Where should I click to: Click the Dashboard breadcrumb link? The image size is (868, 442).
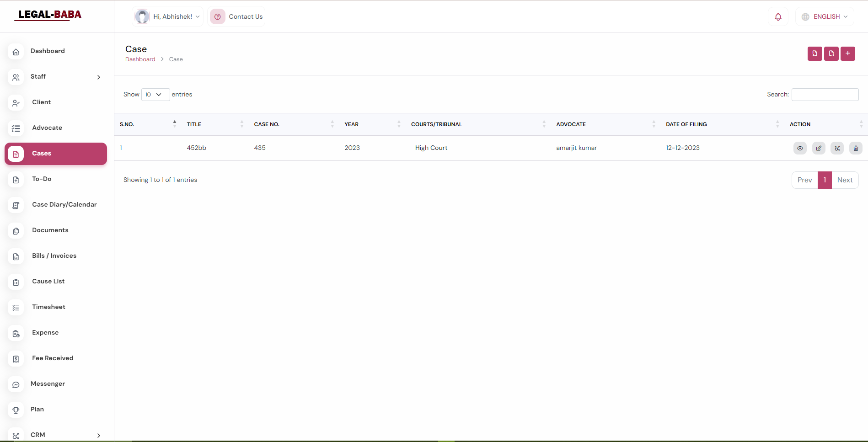[140, 59]
